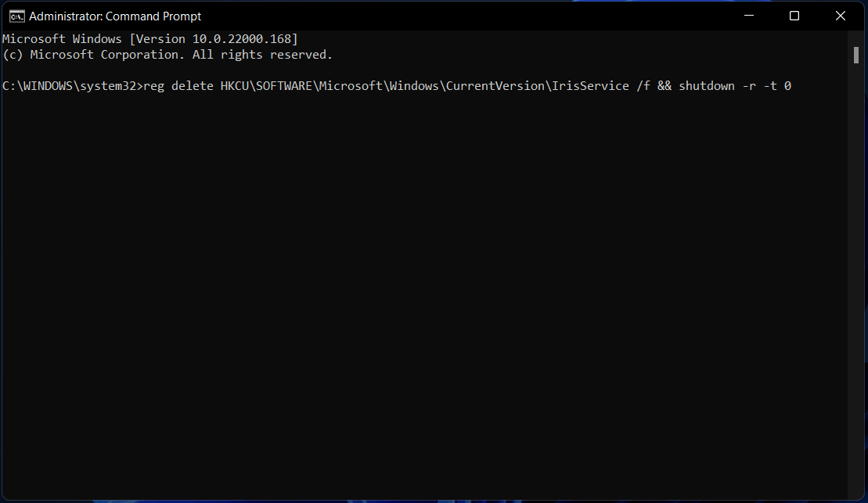Click the 'reg' command word
Viewport: 868px width, 503px height.
click(154, 86)
